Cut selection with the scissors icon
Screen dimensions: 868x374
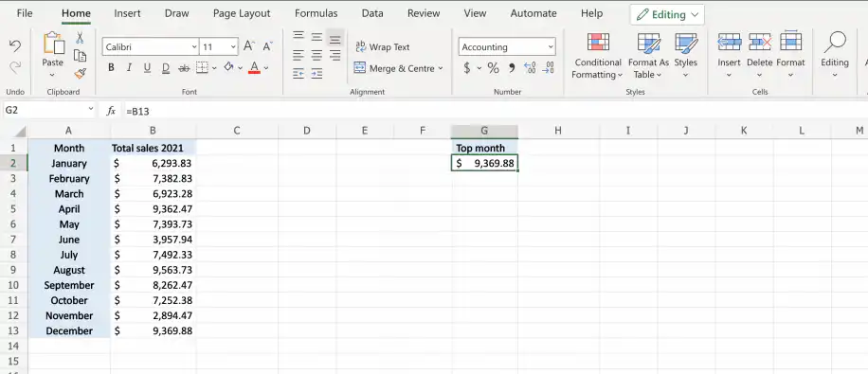pos(80,38)
